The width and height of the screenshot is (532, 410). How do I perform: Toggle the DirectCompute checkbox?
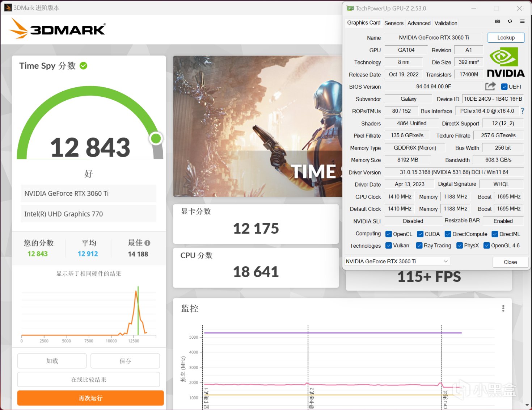(448, 234)
